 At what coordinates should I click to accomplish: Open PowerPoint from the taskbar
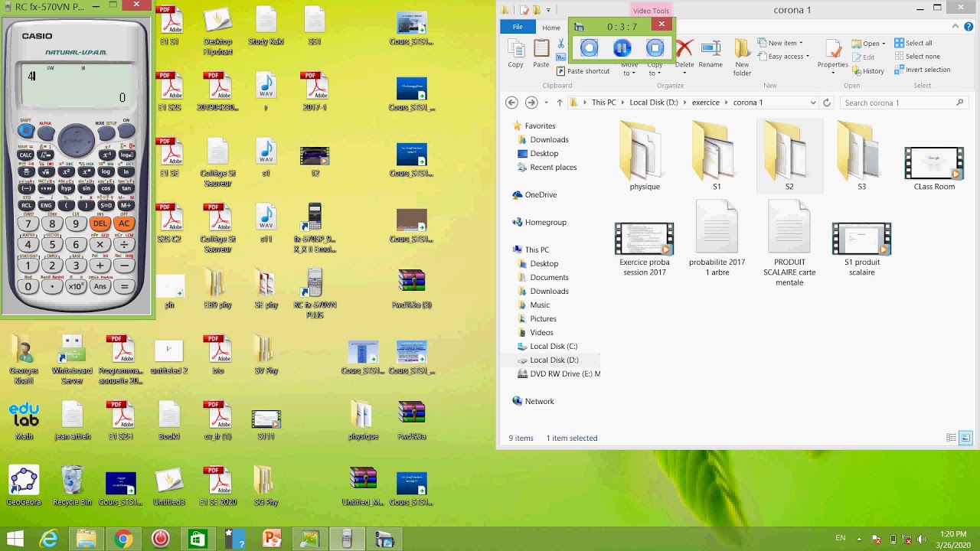pyautogui.click(x=272, y=539)
